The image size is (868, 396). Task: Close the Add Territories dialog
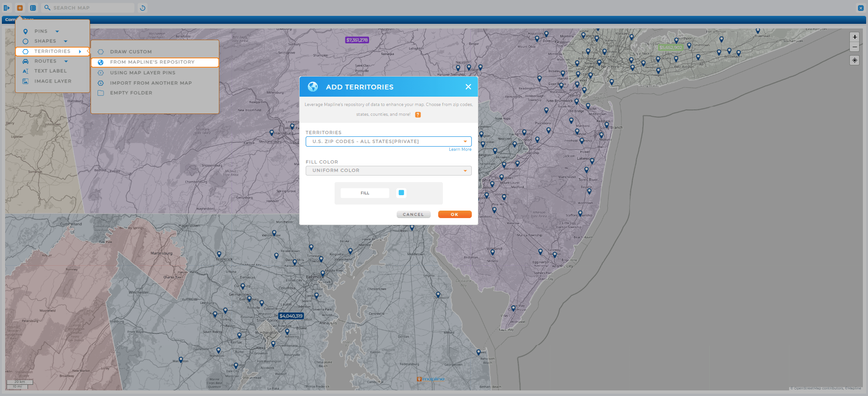pyautogui.click(x=468, y=87)
